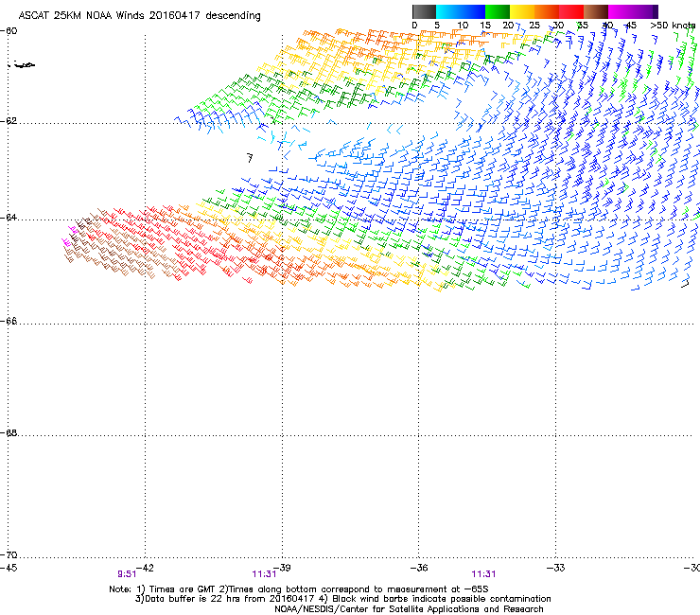Select the "25" label under the color bar
This screenshot has height=615, width=700.
(534, 26)
